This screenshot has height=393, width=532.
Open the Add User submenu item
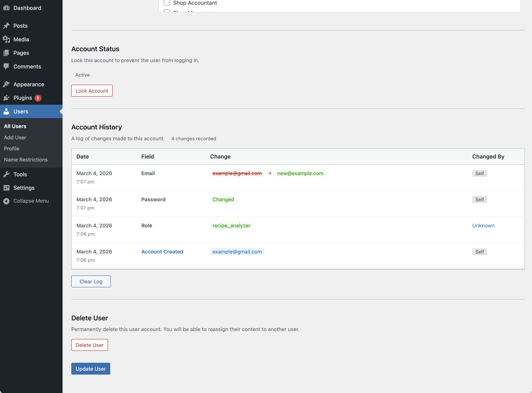[x=15, y=137]
